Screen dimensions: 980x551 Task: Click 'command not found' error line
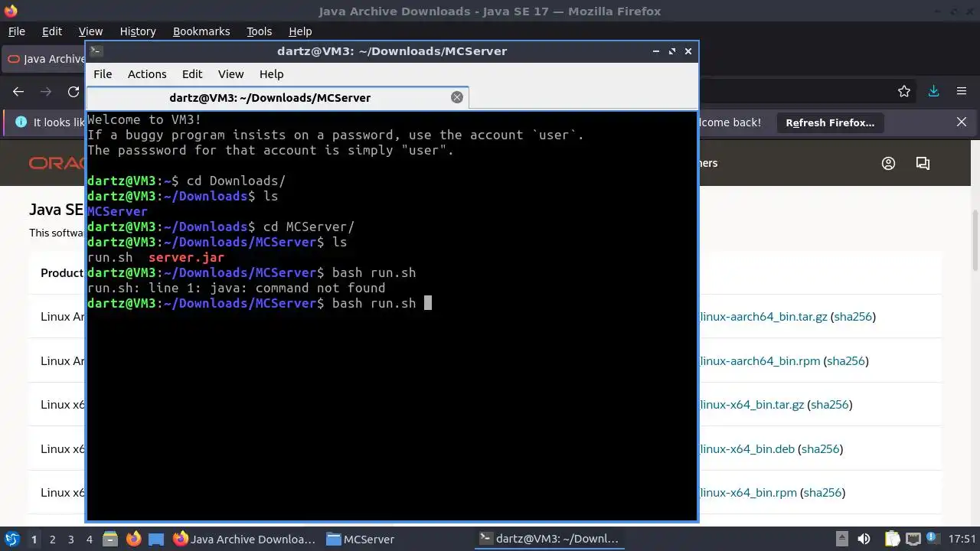[x=237, y=288]
